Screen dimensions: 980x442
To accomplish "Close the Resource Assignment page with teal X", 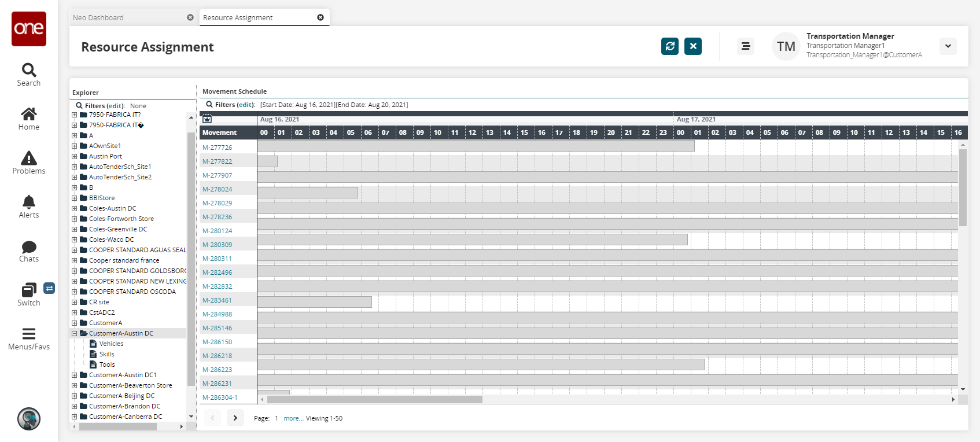I will [x=693, y=46].
